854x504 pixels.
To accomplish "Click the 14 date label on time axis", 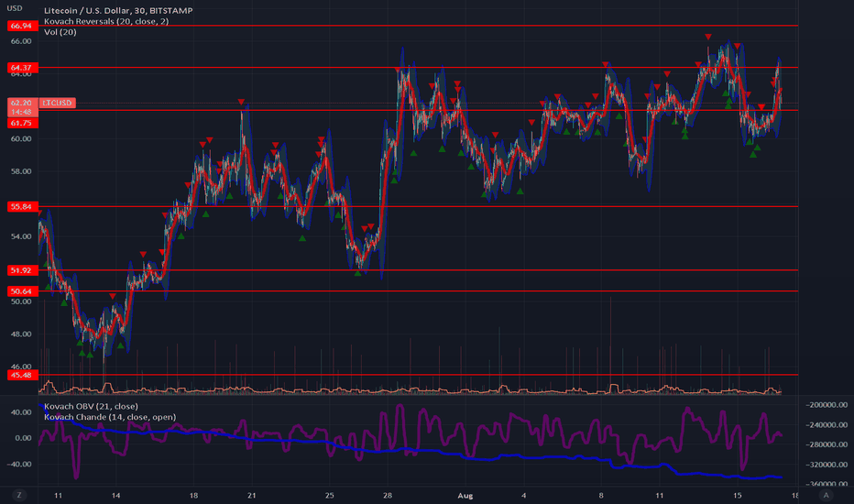I will 116,495.
